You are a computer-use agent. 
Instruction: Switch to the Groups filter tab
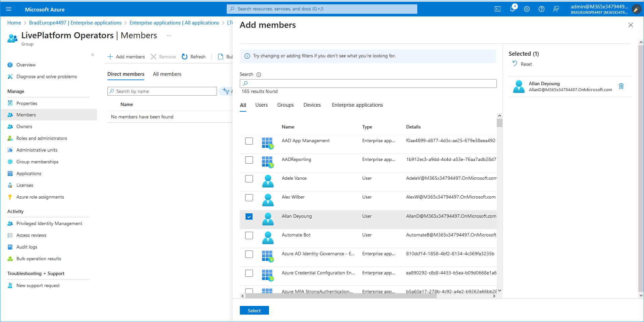285,105
